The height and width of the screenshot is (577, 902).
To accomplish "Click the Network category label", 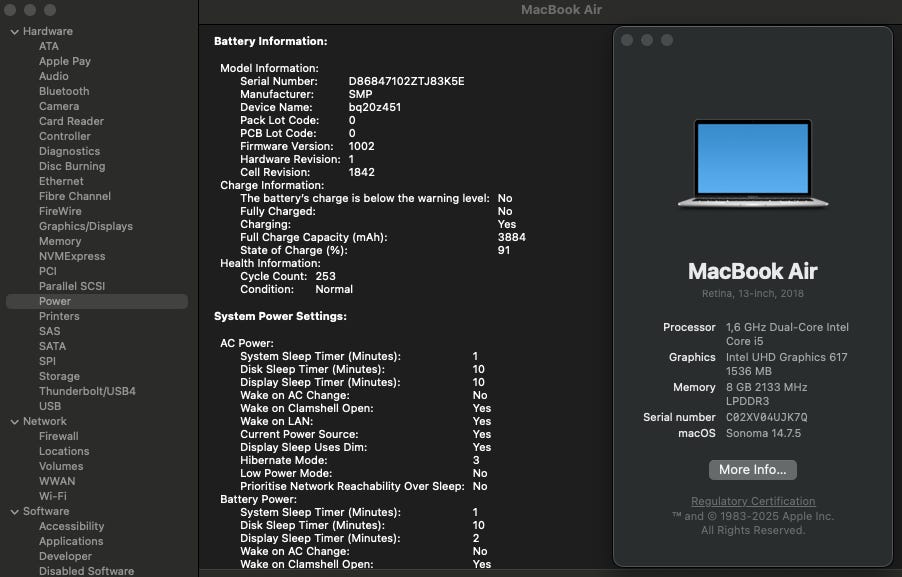I will pos(45,421).
